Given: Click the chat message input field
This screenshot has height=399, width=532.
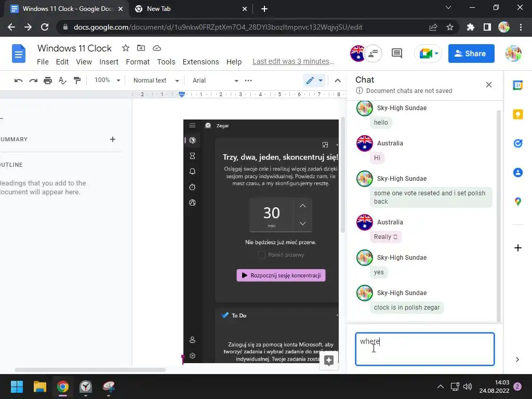Looking at the screenshot, I should [x=424, y=349].
